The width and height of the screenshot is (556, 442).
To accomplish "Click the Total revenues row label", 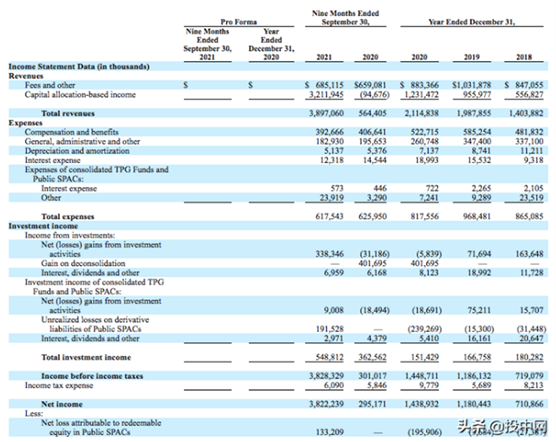I will pyautogui.click(x=68, y=113).
